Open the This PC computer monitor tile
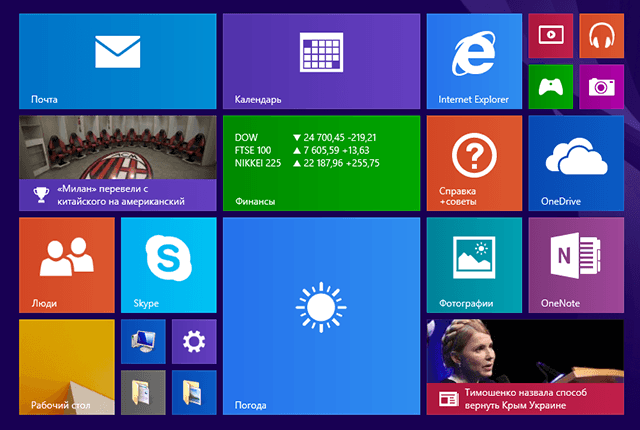The width and height of the screenshot is (640, 430). (x=143, y=341)
